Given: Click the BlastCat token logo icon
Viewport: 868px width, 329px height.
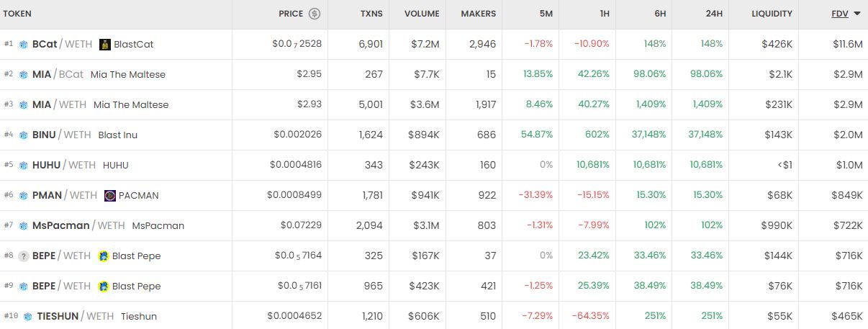Looking at the screenshot, I should tap(104, 44).
